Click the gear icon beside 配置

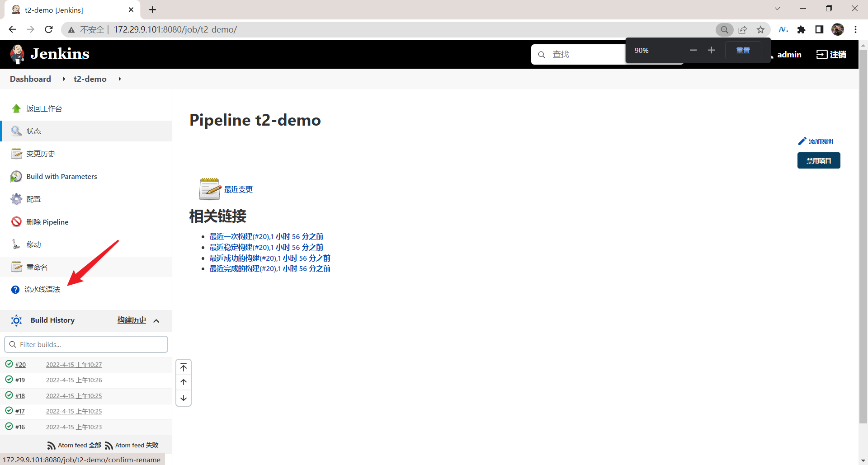pos(16,199)
